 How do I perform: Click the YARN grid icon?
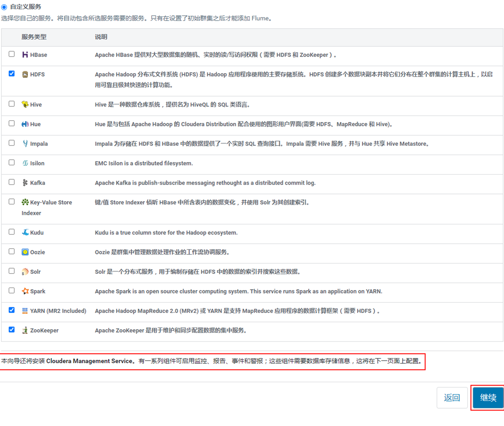pyautogui.click(x=25, y=311)
